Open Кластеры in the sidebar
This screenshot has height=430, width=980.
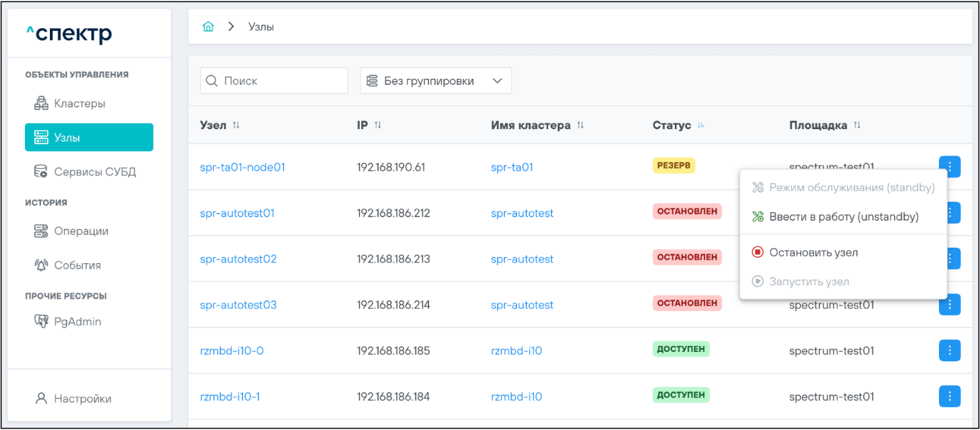point(79,104)
